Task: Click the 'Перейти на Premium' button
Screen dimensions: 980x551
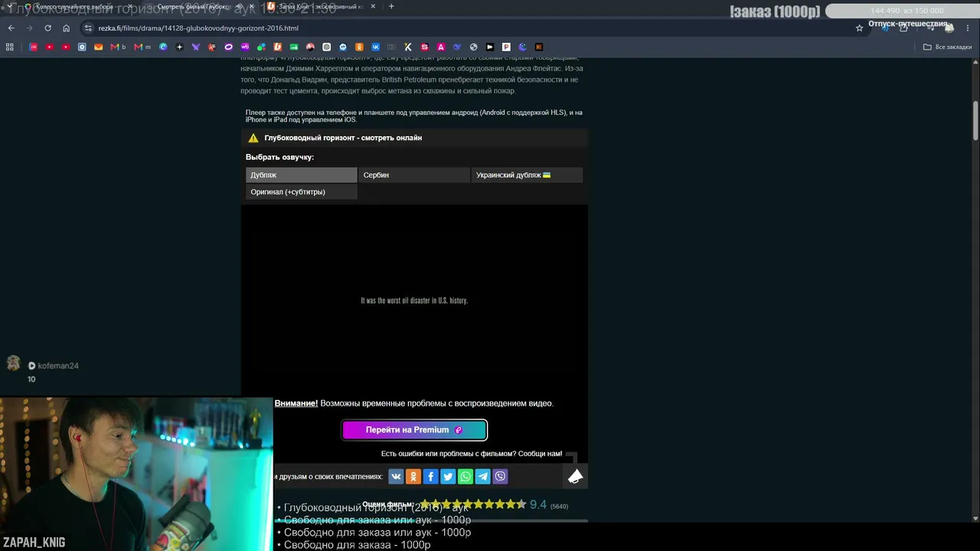Action: (x=414, y=430)
